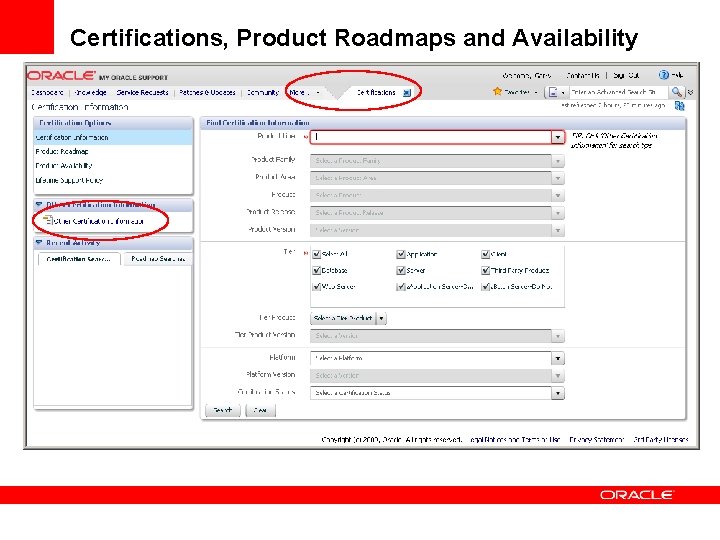Toggle the Application tier checkbox
Viewport: 720px width, 540px height.
coord(400,254)
